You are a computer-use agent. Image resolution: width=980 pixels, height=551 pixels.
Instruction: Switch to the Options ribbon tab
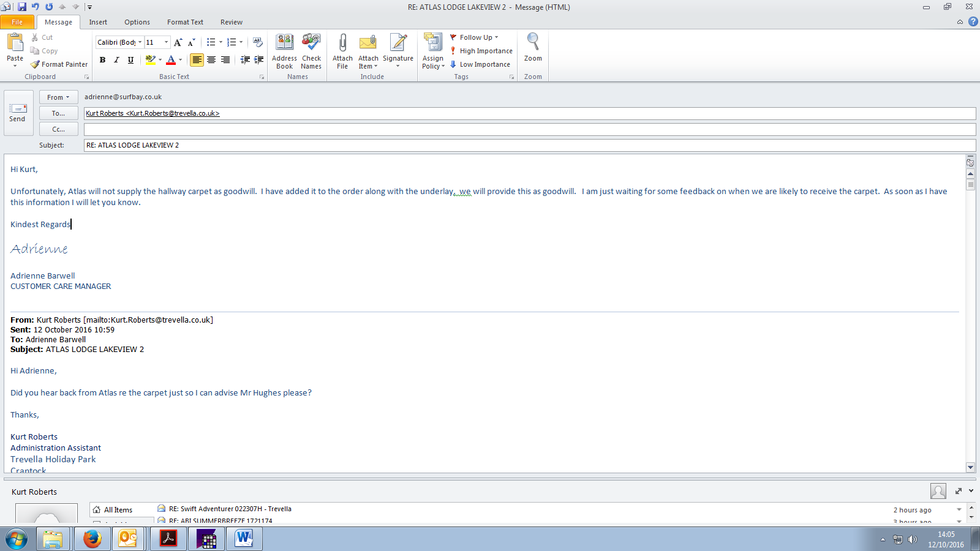pyautogui.click(x=137, y=22)
